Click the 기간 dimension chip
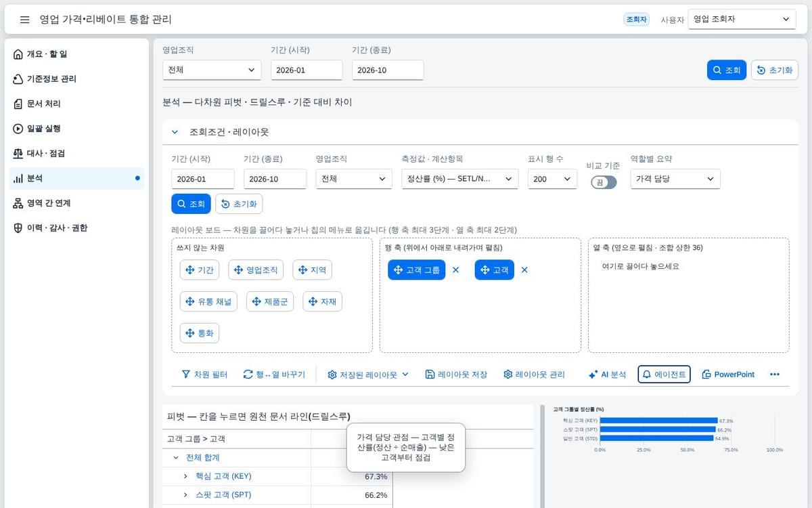Screen dimensions: 812x508 click(x=200, y=270)
